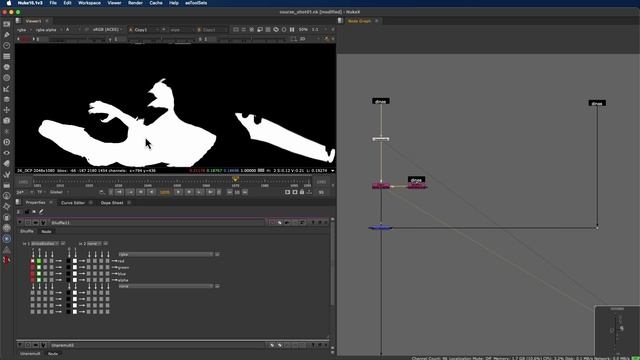Open the Render menu
This screenshot has width=640, height=360.
(135, 3)
